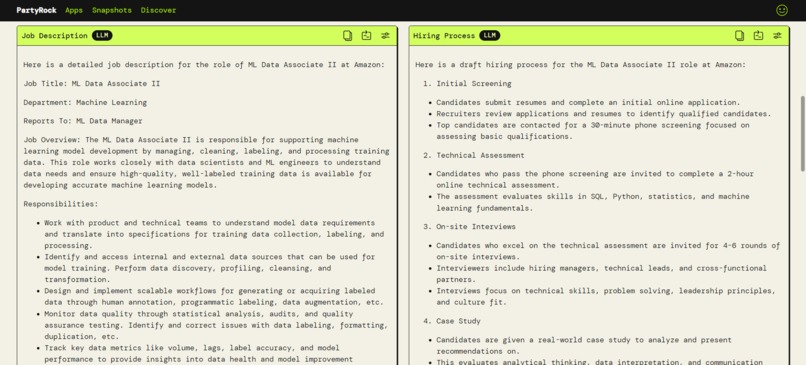Click the bullet starting 'Track key data metrics'
The image size is (806, 365).
coord(198,354)
